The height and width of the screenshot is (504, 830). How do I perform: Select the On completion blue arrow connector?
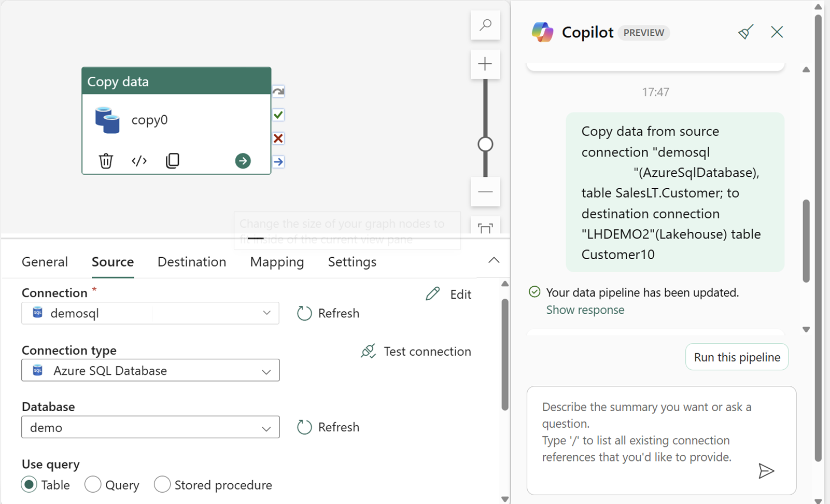(278, 162)
